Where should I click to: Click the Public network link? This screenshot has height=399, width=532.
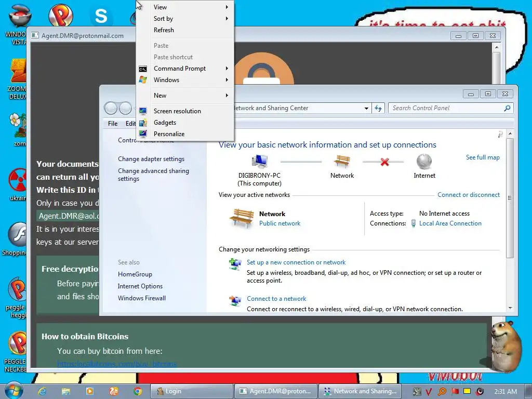(280, 223)
